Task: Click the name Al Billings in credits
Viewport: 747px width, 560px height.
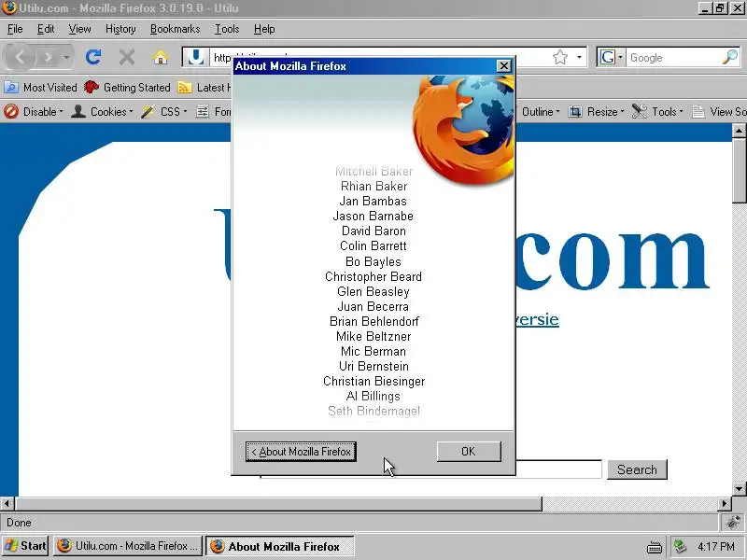Action: click(x=373, y=396)
